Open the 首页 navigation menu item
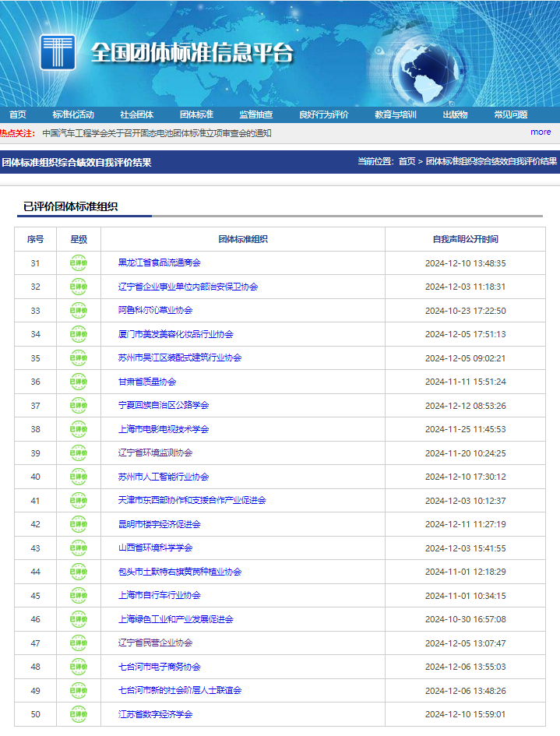The image size is (560, 736). click(18, 114)
